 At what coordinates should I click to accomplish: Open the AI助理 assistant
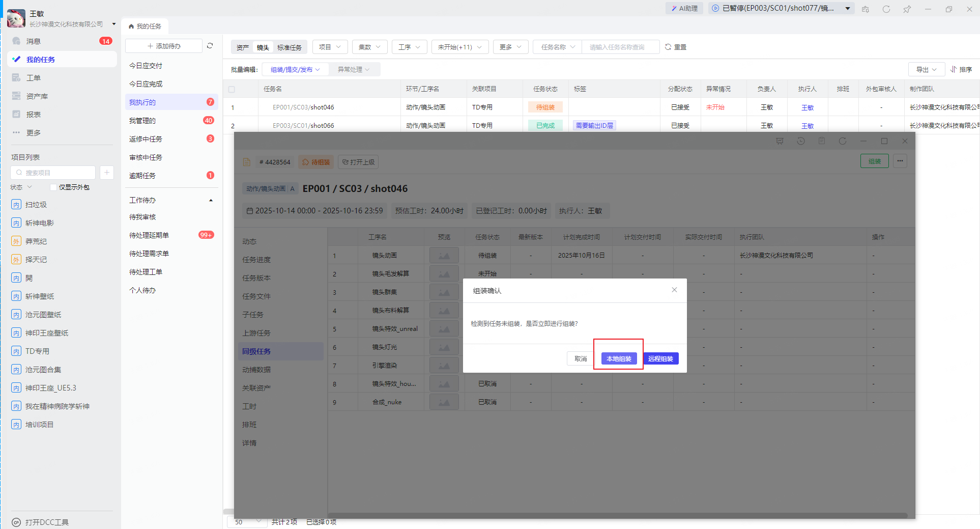pyautogui.click(x=684, y=9)
